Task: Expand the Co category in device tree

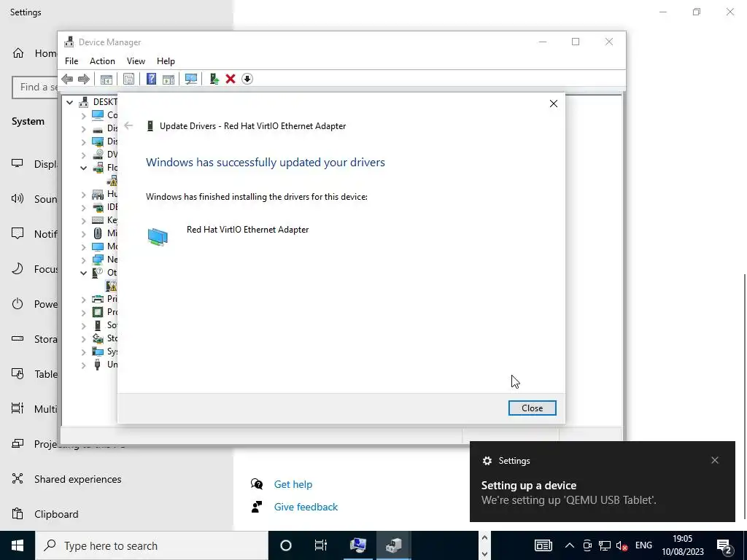Action: (83, 115)
